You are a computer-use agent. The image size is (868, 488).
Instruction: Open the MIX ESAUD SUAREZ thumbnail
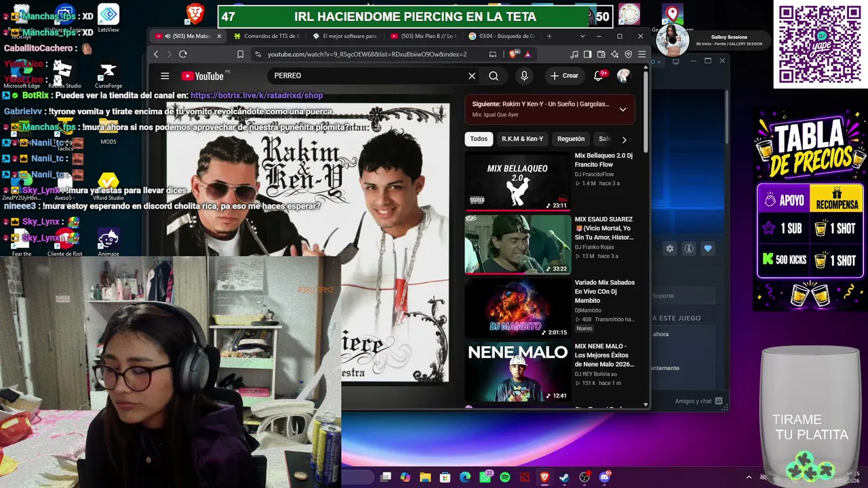click(517, 245)
